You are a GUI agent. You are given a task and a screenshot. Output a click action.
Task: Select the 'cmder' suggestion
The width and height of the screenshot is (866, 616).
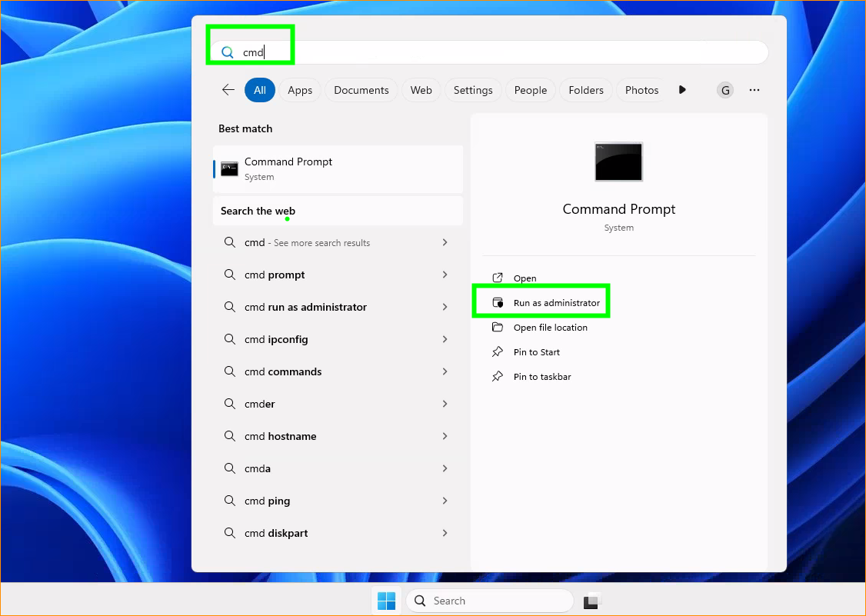pyautogui.click(x=338, y=404)
